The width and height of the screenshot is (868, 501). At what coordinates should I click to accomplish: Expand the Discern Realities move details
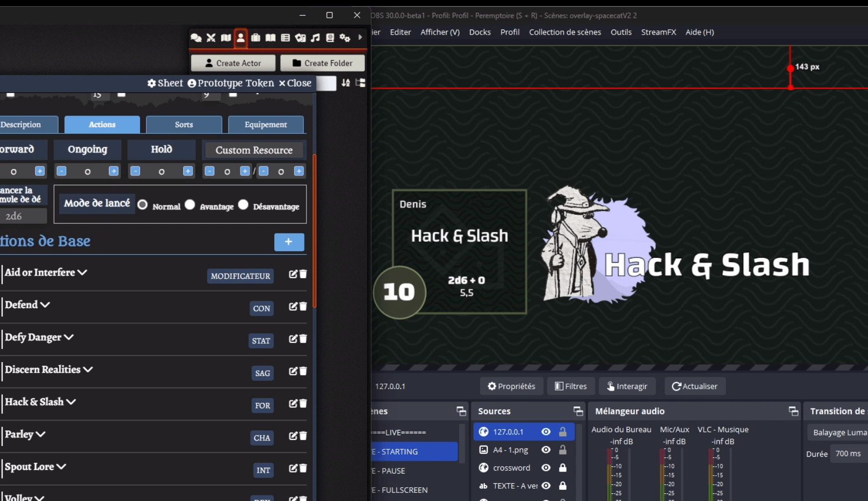tap(88, 370)
